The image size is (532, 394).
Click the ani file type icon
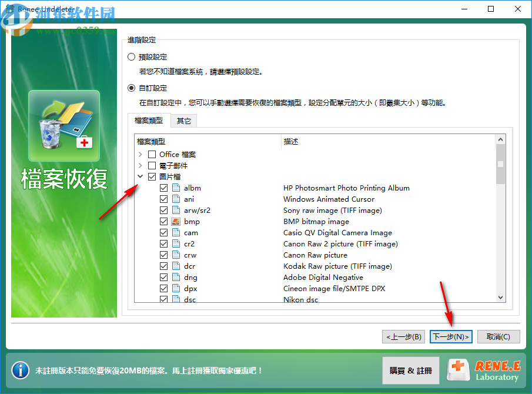point(176,199)
